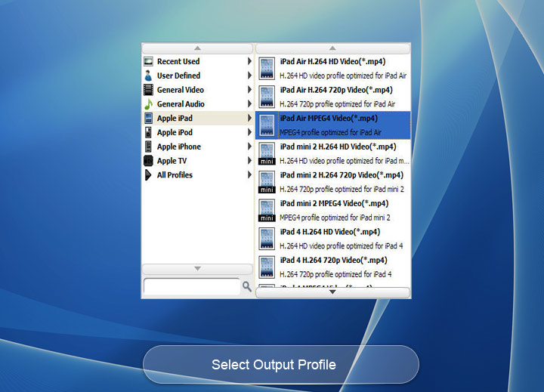Expand the Recent Used submenu arrow
Viewport: 544px width, 392px height.
tap(249, 61)
